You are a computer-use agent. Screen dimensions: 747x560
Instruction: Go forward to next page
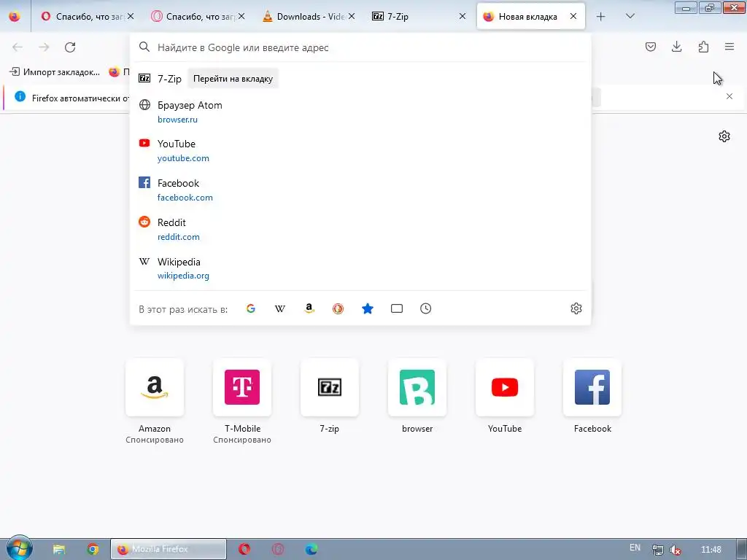(44, 47)
